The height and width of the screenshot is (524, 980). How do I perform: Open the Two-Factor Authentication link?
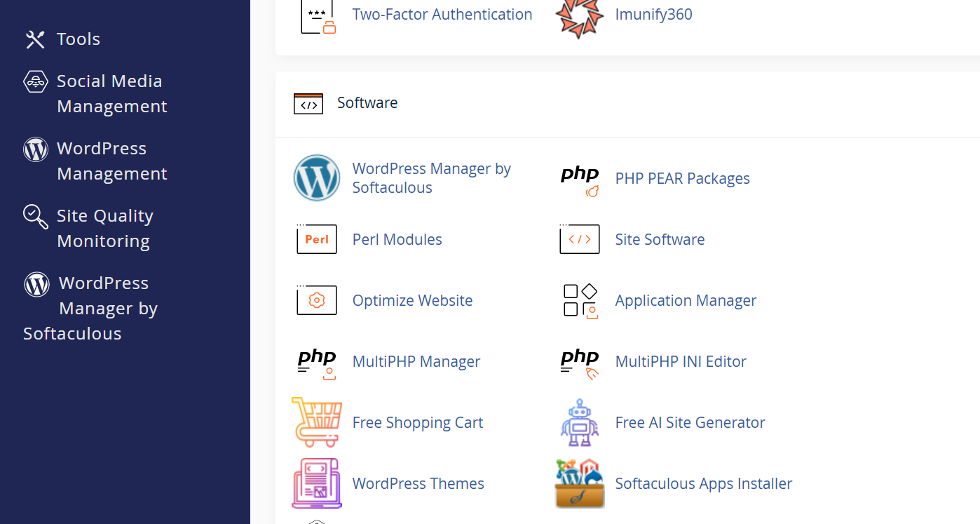pyautogui.click(x=442, y=14)
